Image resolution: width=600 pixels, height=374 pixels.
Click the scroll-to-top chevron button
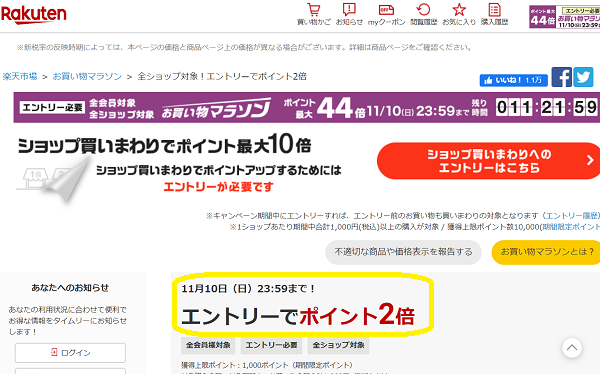572,348
